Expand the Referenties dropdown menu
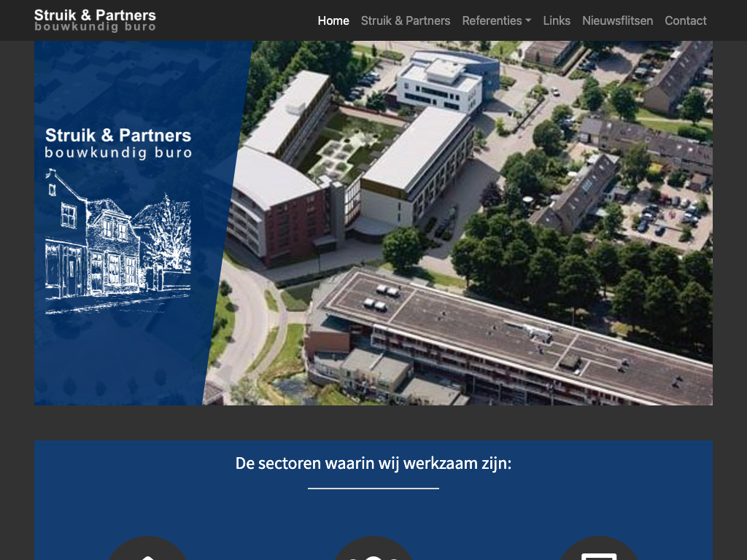747x560 pixels. (x=492, y=20)
